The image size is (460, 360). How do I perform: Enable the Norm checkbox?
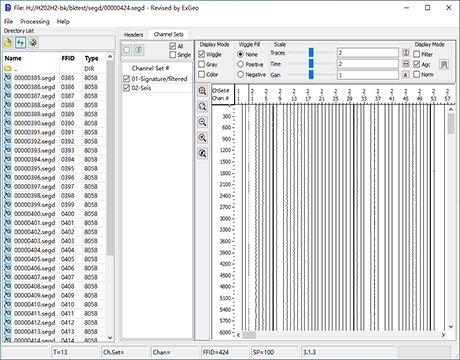pos(417,74)
